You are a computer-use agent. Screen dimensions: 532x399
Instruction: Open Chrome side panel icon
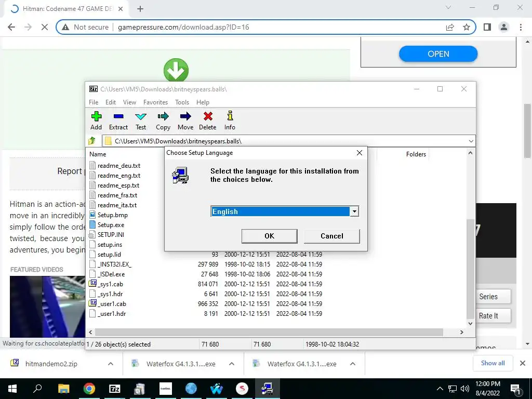[x=487, y=27]
